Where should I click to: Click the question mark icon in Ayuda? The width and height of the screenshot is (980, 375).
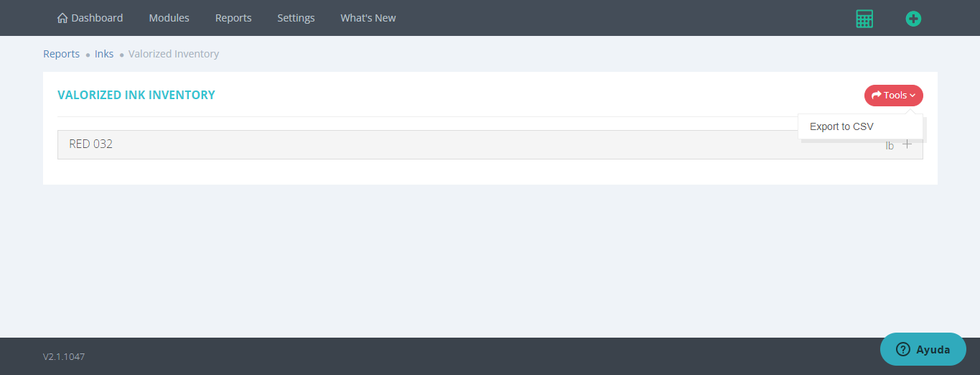click(903, 350)
